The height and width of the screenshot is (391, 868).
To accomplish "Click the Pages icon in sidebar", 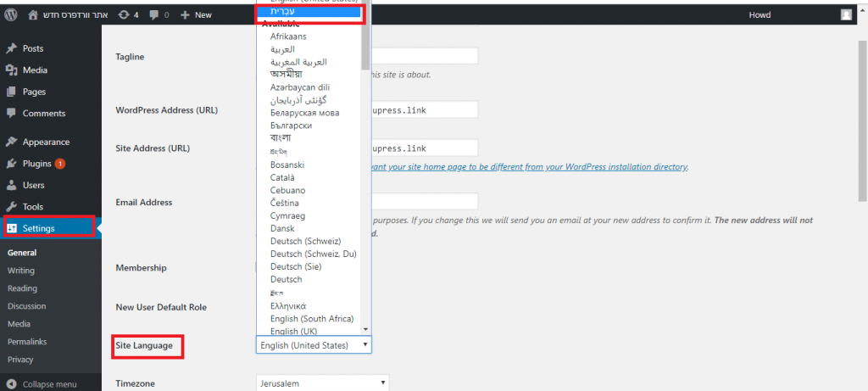I will point(12,92).
